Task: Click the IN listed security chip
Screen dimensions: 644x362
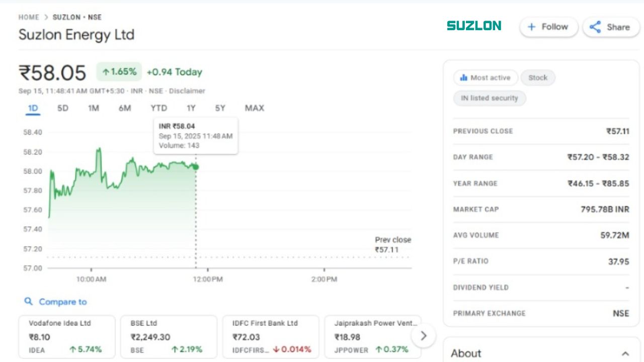Action: (490, 98)
